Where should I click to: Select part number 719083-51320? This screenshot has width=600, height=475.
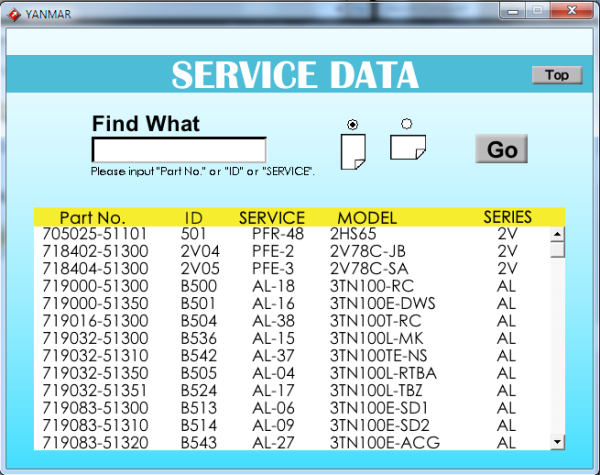(x=95, y=443)
